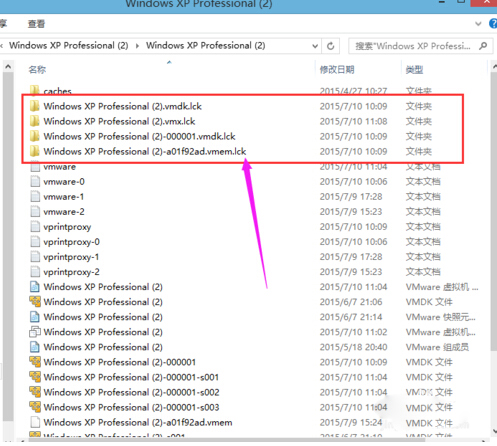Select Windows XP Professional (2)-000001-s001 name
The image size is (497, 446).
[131, 377]
